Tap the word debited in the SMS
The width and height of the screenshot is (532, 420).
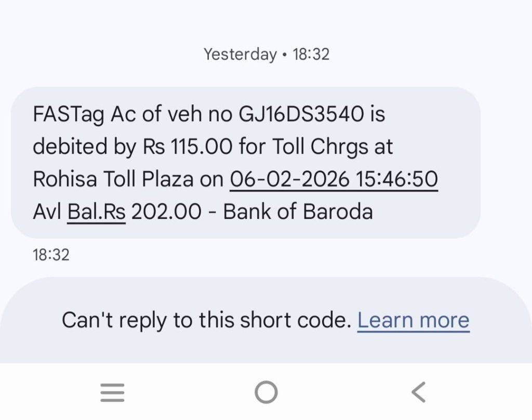click(69, 147)
